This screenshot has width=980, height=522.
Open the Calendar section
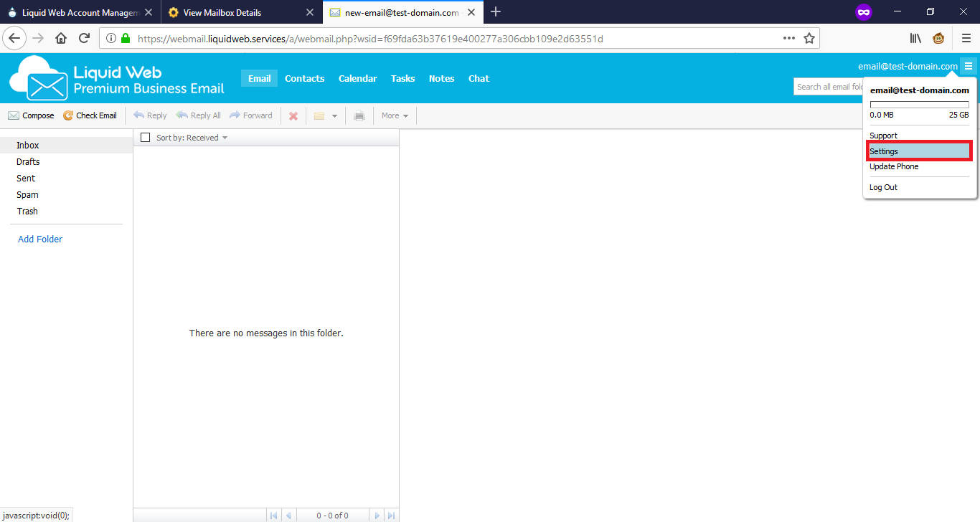point(357,78)
